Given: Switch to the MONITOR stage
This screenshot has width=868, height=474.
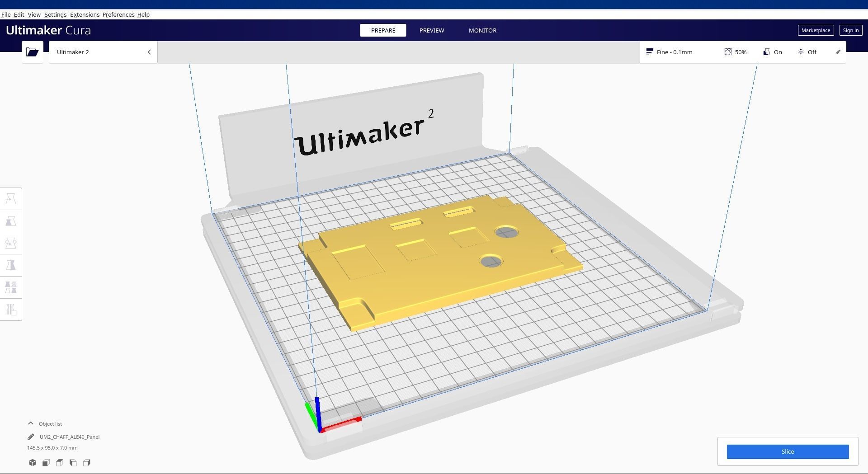Looking at the screenshot, I should point(482,30).
